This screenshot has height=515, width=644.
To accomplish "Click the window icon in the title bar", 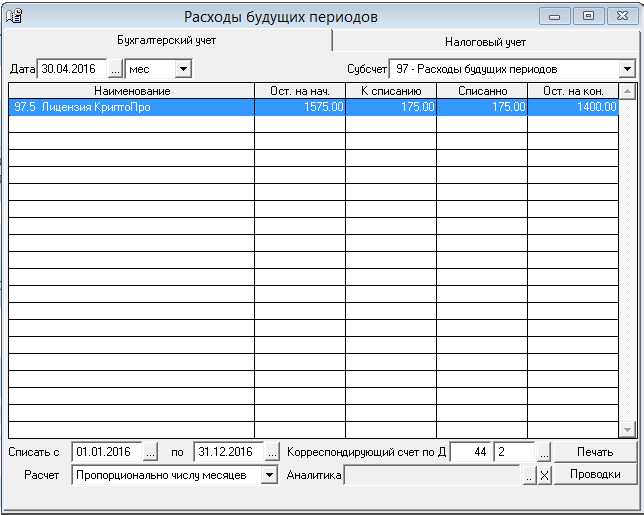I will (14, 16).
